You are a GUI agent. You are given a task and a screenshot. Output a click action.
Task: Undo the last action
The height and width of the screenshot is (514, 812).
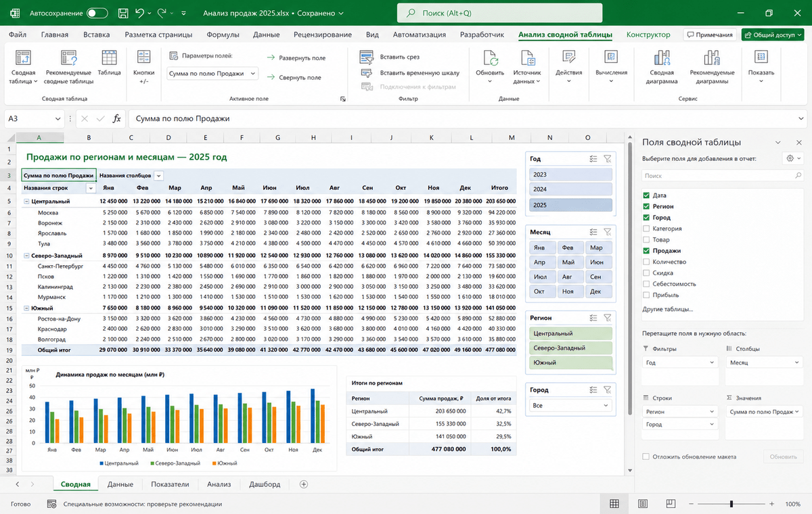click(139, 13)
